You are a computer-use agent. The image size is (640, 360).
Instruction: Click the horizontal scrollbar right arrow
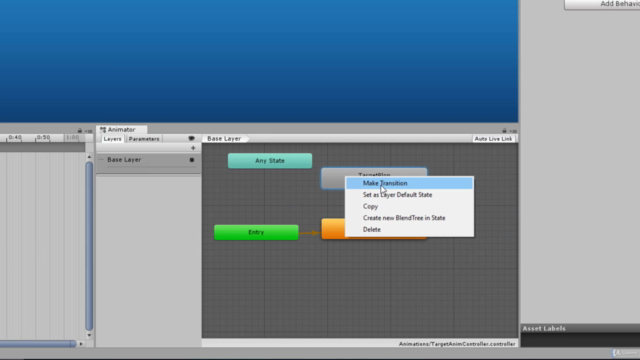point(81,344)
